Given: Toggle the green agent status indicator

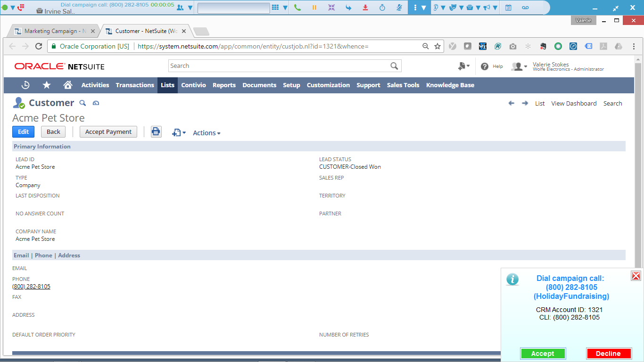Looking at the screenshot, I should click(5, 8).
